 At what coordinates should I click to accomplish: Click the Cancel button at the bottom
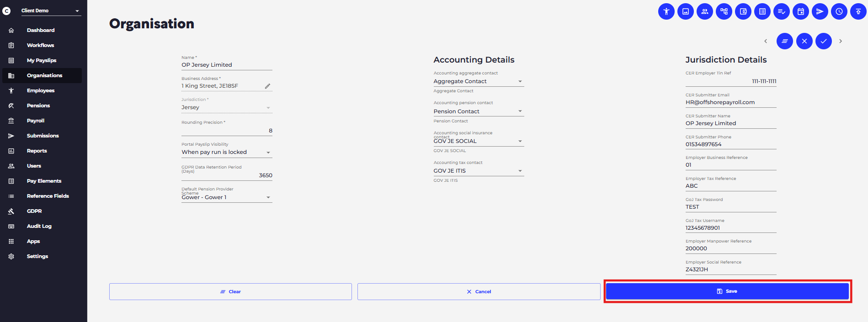point(479,291)
